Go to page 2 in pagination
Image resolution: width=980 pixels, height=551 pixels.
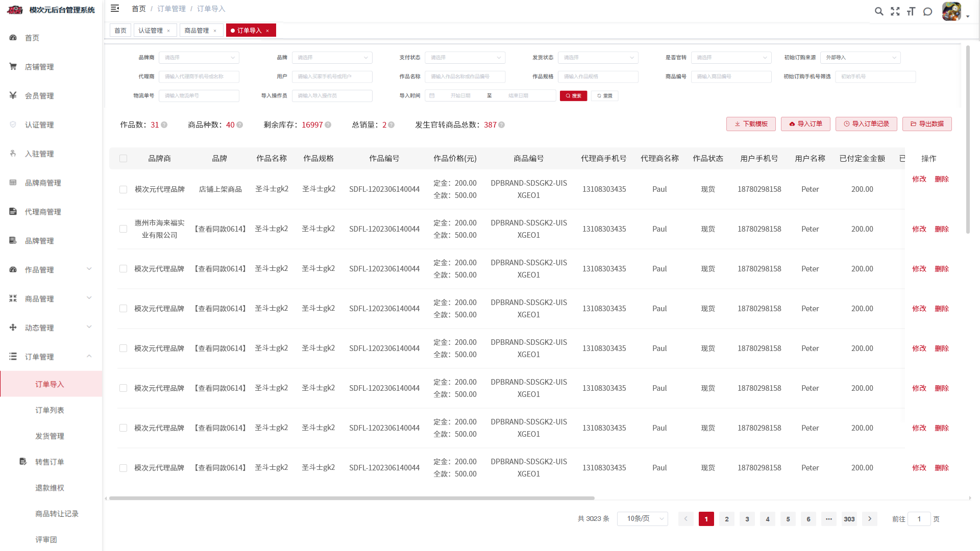(727, 519)
